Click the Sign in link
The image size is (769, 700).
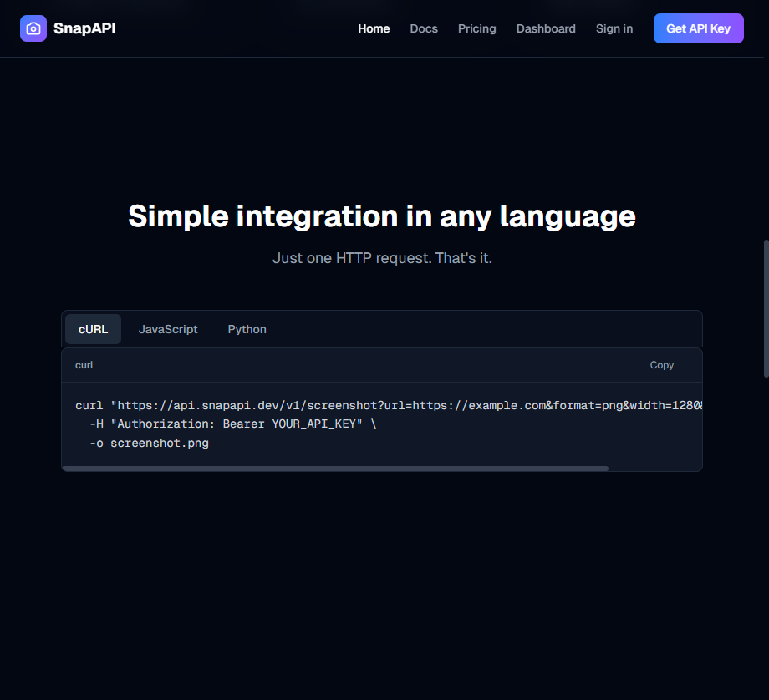click(614, 28)
